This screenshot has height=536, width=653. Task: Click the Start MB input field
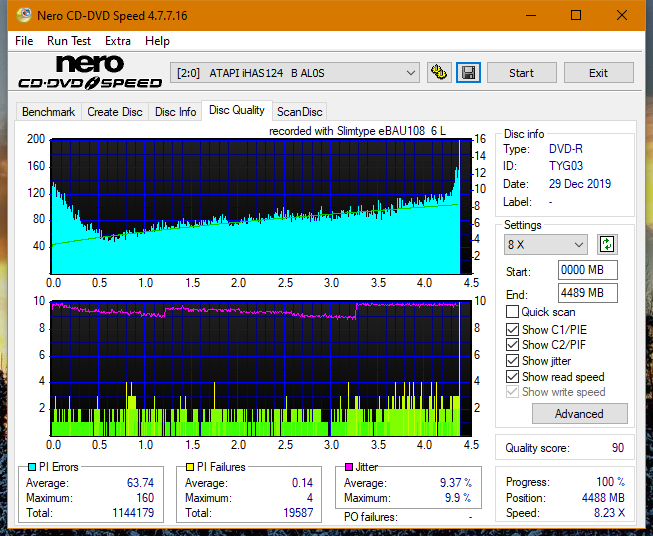click(x=588, y=270)
